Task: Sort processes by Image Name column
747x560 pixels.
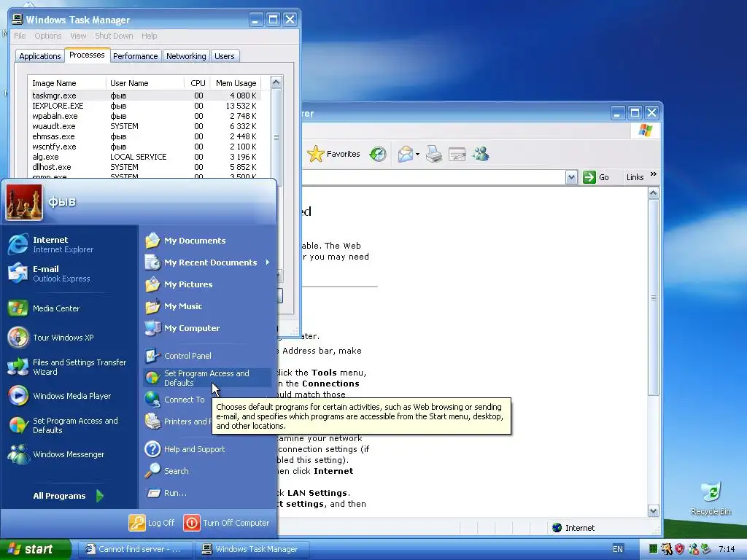Action: [x=66, y=83]
